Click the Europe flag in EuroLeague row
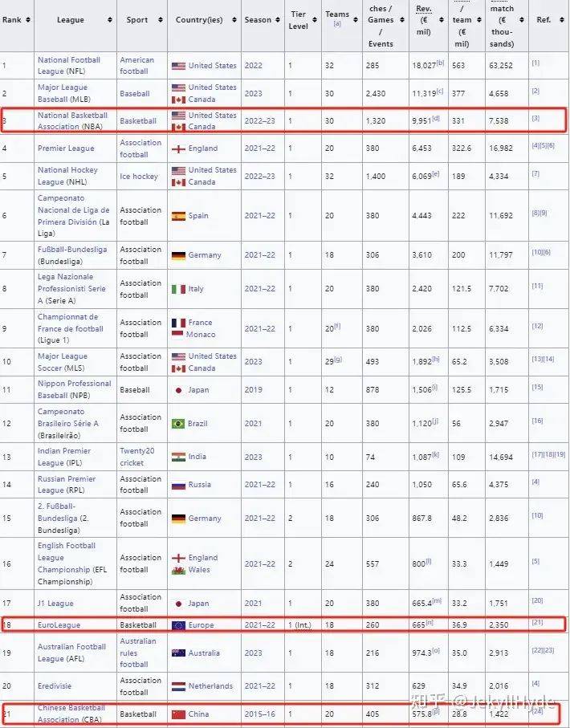The image size is (570, 728). [x=178, y=624]
